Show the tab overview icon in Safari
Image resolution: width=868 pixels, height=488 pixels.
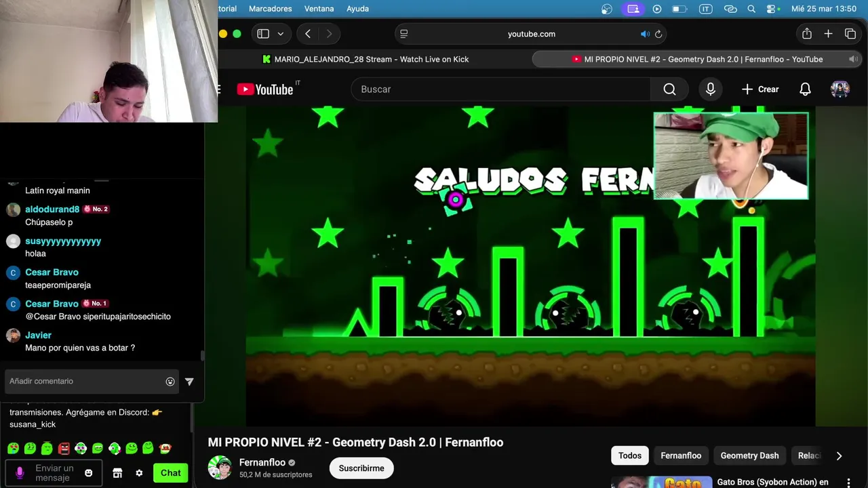tap(850, 34)
